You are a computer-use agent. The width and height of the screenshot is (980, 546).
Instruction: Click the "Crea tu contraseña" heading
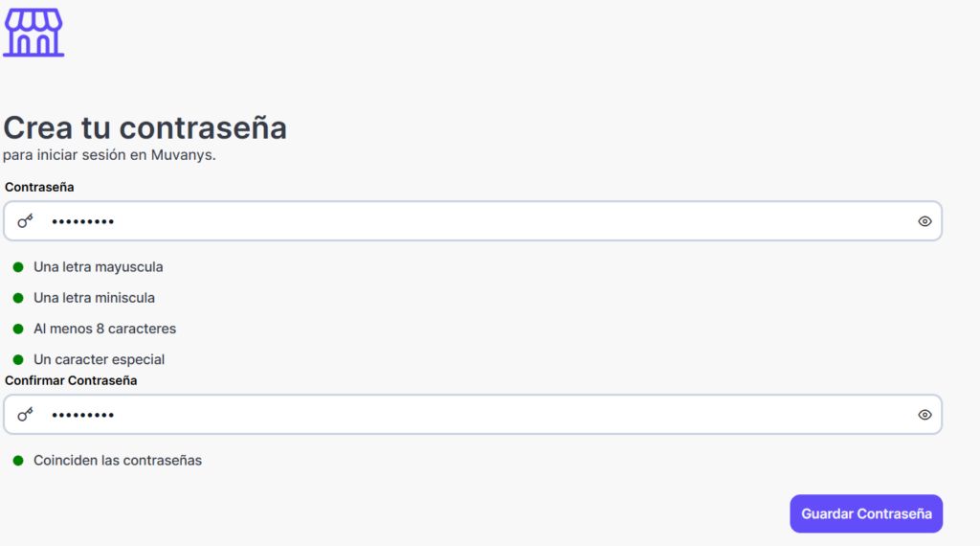pyautogui.click(x=145, y=127)
